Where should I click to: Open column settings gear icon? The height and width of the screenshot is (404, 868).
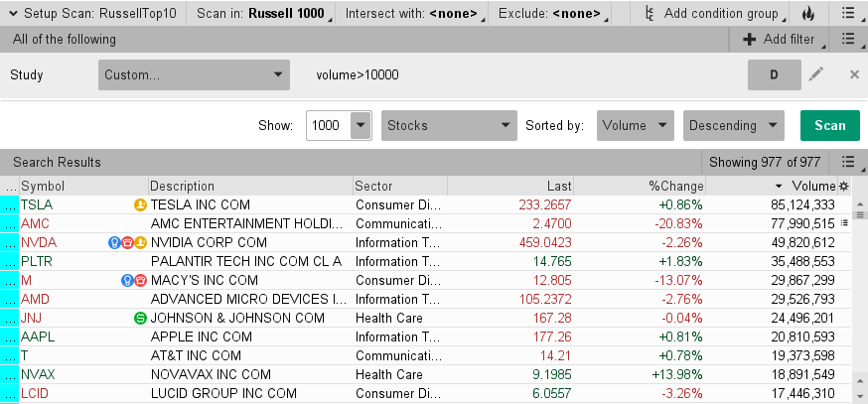[843, 187]
